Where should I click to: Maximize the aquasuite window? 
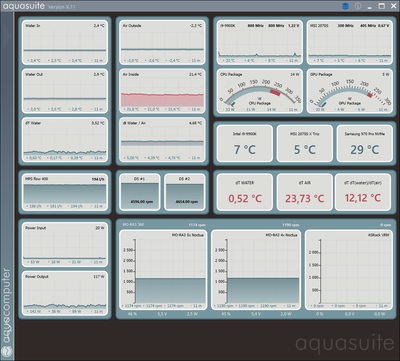point(381,6)
